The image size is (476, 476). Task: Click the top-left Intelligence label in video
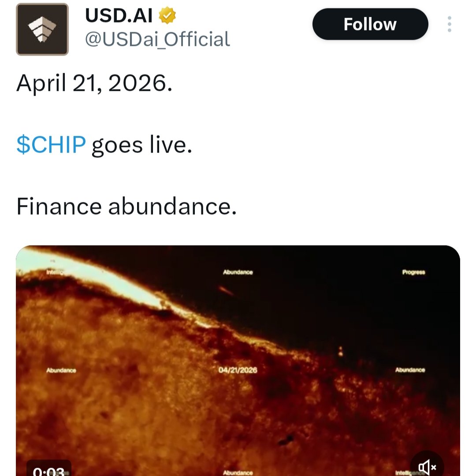pyautogui.click(x=56, y=272)
